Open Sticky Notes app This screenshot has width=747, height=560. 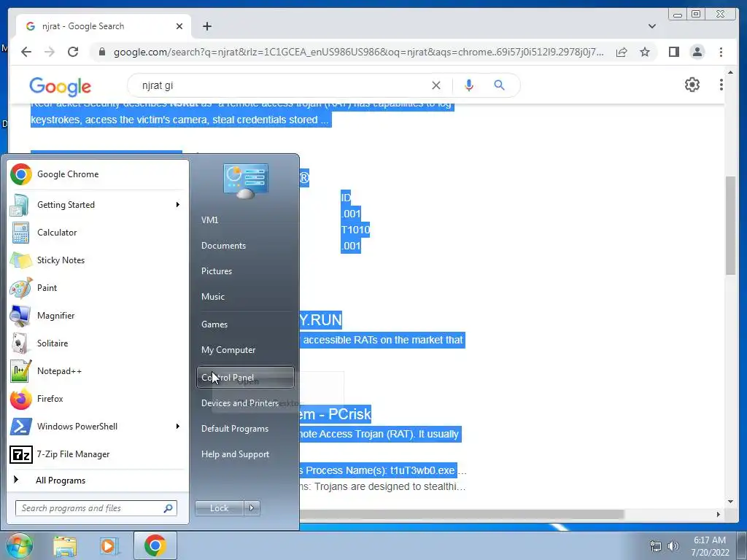[x=98, y=260]
